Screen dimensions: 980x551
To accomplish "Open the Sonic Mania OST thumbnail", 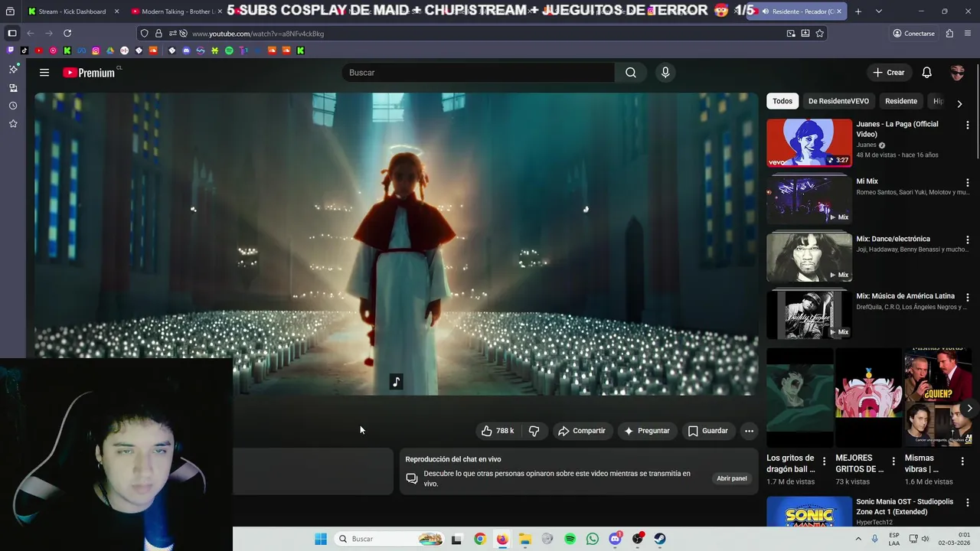I will pos(809,511).
